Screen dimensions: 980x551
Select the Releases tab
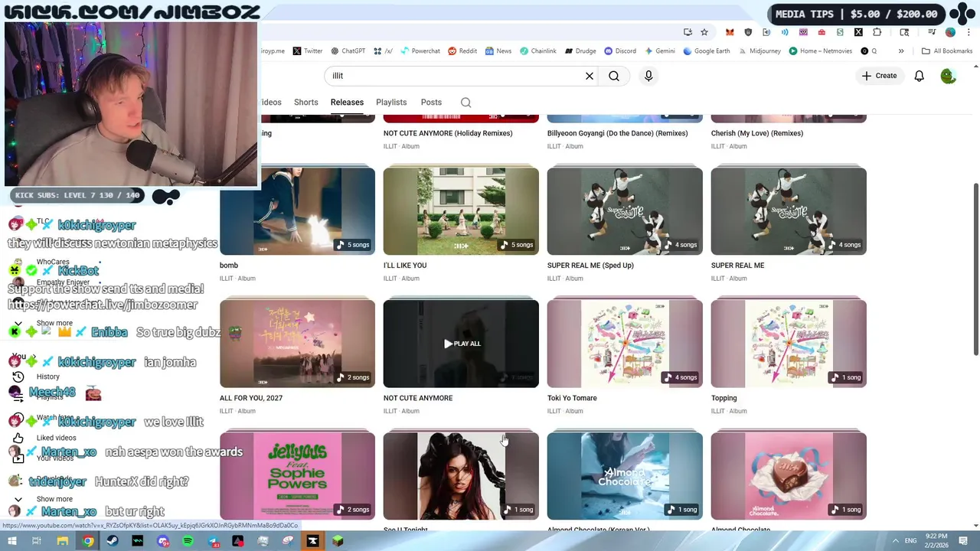347,103
